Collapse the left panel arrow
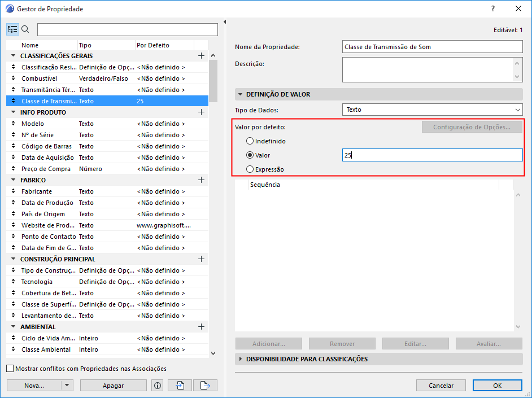532x398 pixels. pos(225,21)
